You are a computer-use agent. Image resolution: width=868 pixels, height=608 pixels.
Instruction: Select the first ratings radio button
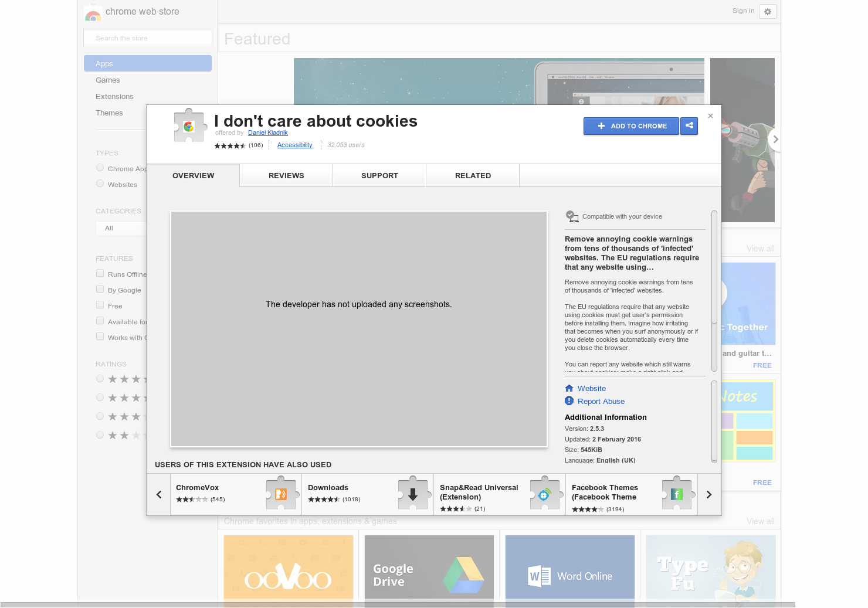coord(100,379)
